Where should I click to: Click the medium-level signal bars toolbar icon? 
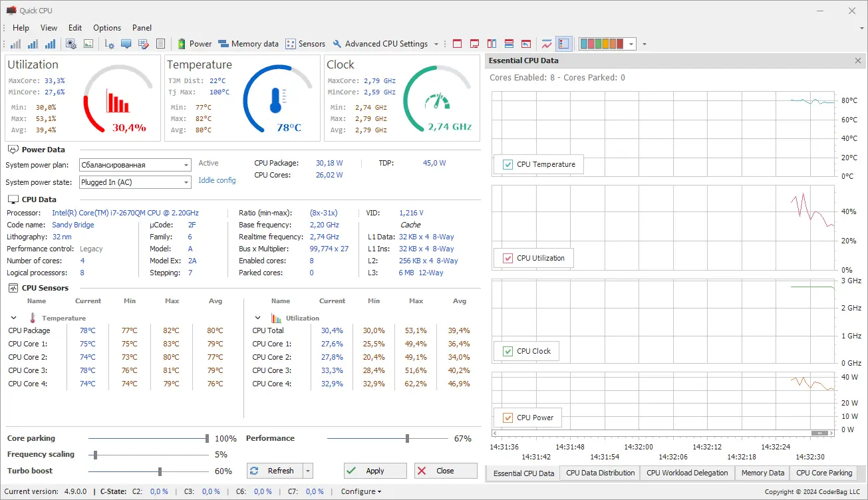pyautogui.click(x=33, y=44)
